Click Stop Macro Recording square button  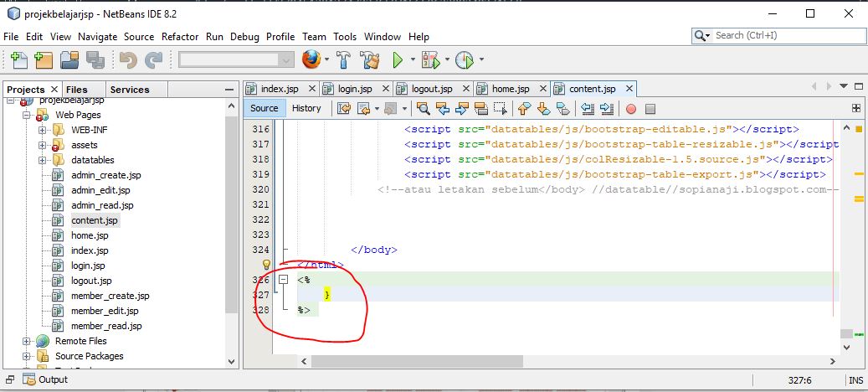[x=650, y=109]
